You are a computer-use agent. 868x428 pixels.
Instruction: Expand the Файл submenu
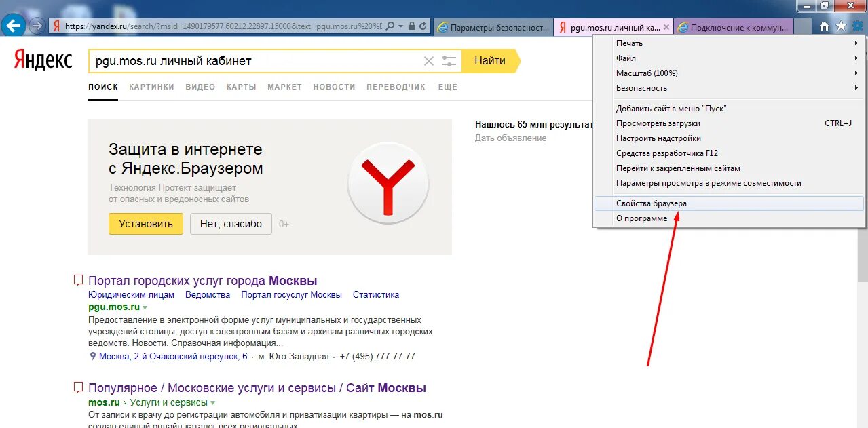728,58
